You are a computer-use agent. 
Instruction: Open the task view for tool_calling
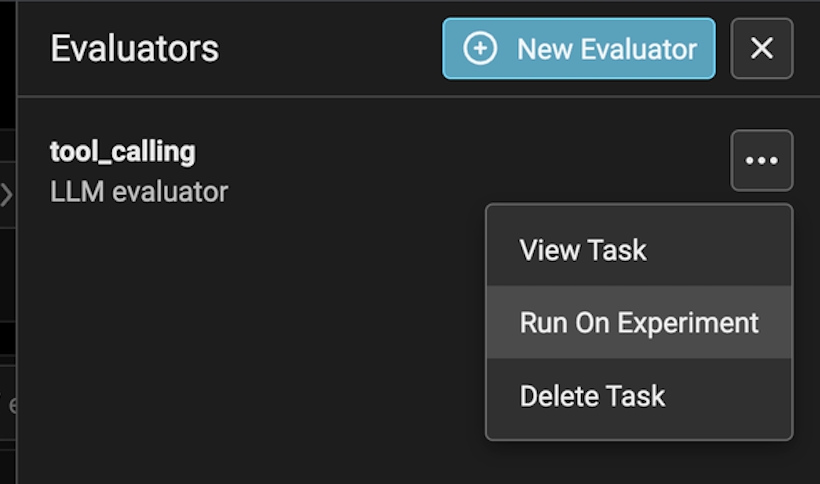[583, 249]
